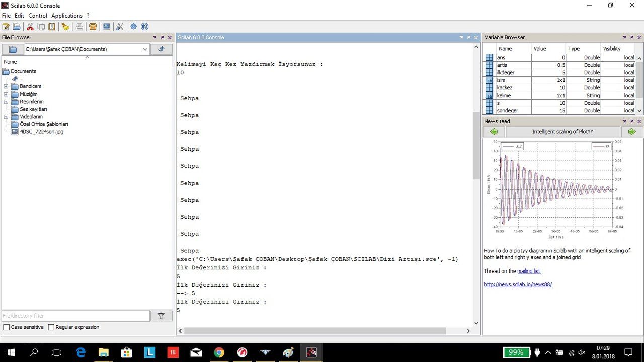Select the kelime variable row

pyautogui.click(x=560, y=96)
